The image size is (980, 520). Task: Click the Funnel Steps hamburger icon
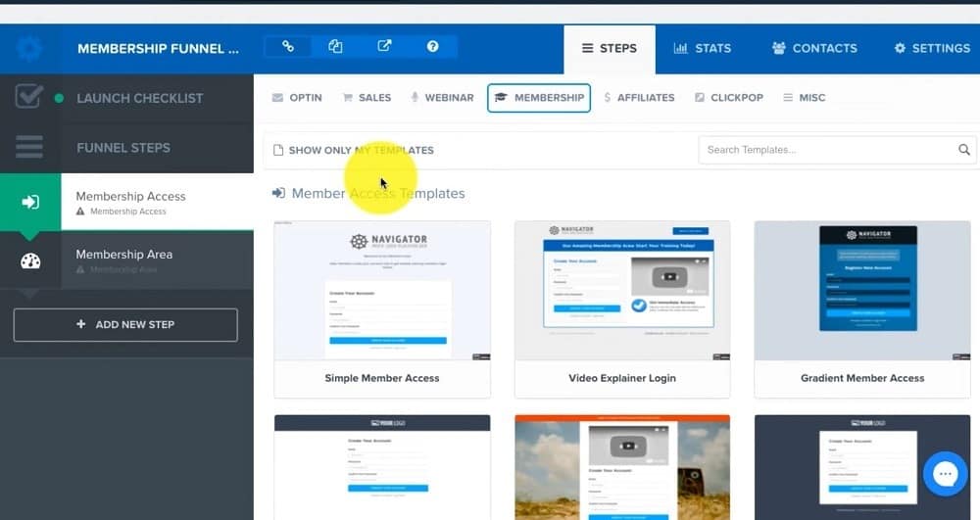(x=29, y=147)
